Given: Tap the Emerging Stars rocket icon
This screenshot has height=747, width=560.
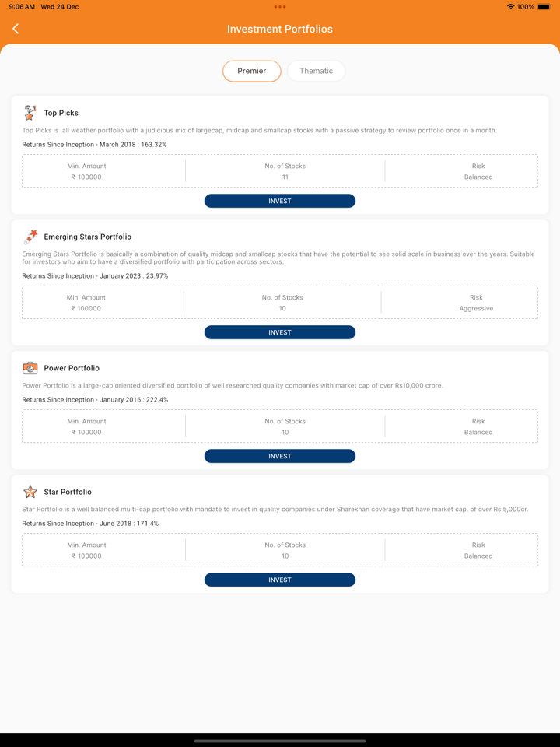Looking at the screenshot, I should [x=30, y=237].
